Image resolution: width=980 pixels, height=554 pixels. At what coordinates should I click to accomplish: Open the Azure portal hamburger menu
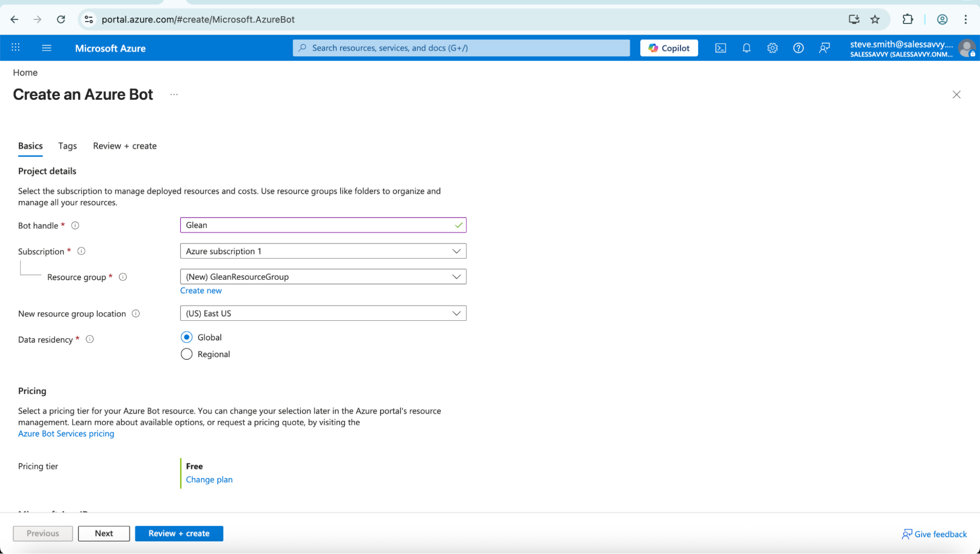(x=47, y=48)
